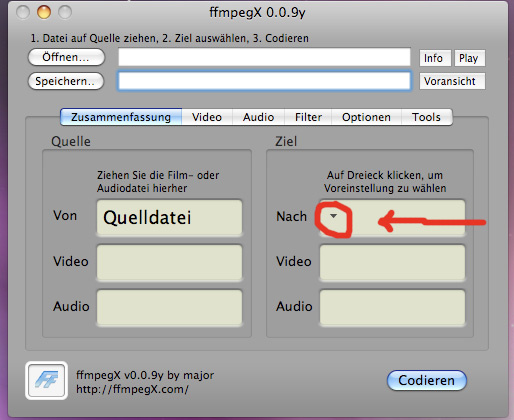Click the yellow minimize window button
The height and width of the screenshot is (420, 514).
[44, 12]
